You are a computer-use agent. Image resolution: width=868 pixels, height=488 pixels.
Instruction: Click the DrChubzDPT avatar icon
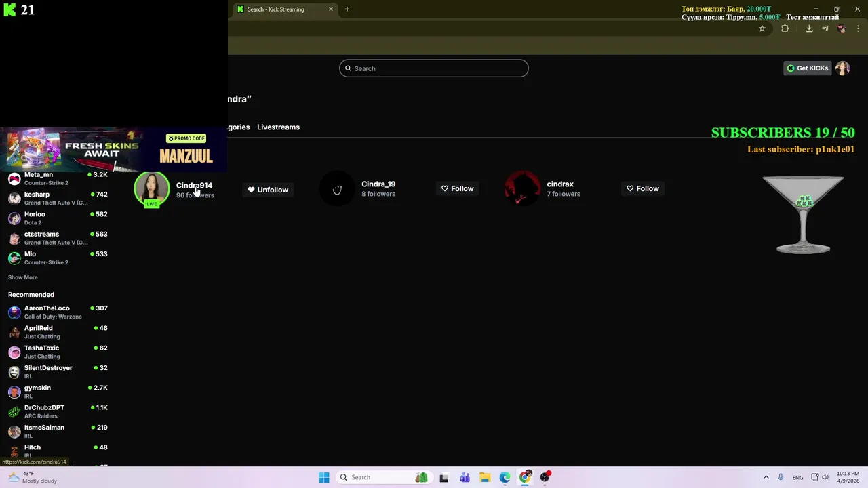(14, 411)
